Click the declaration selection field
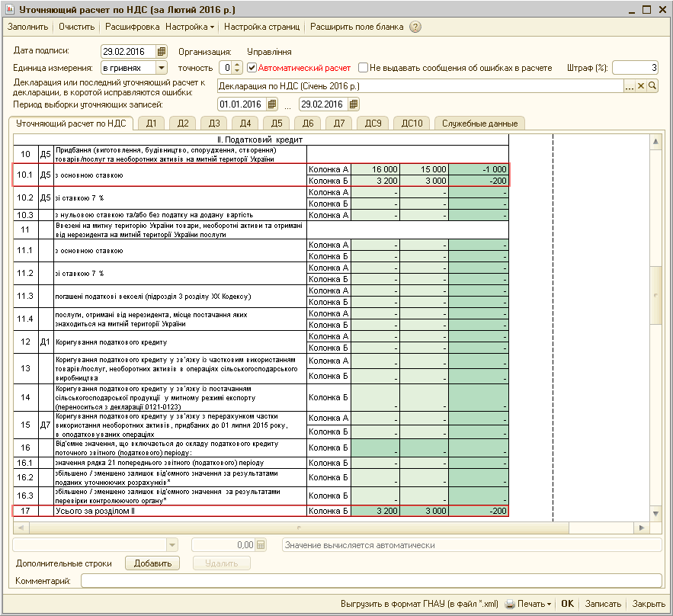 point(420,86)
